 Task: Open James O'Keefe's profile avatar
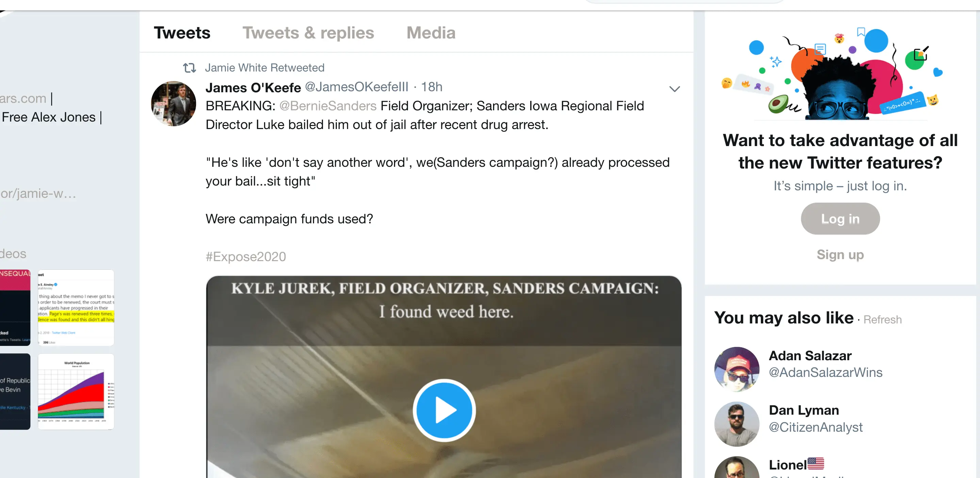tap(174, 103)
